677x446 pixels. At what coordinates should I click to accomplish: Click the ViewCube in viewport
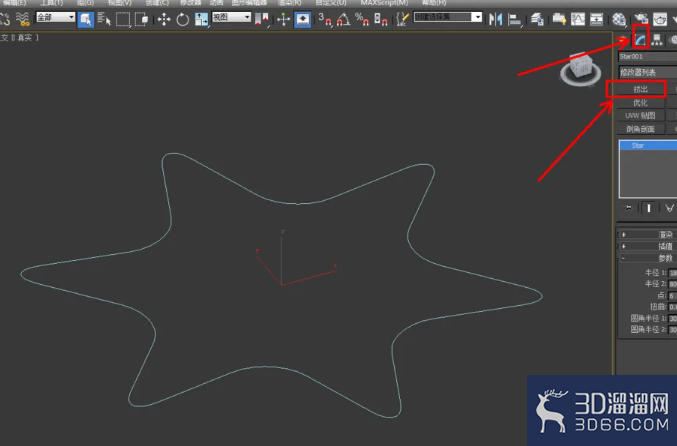(x=580, y=68)
